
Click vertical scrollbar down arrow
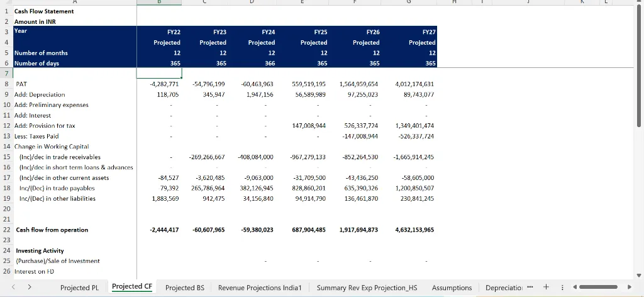[639, 274]
